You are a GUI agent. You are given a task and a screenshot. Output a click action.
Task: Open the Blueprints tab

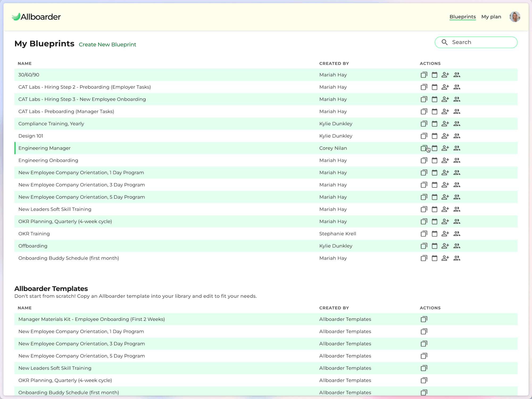tap(462, 17)
